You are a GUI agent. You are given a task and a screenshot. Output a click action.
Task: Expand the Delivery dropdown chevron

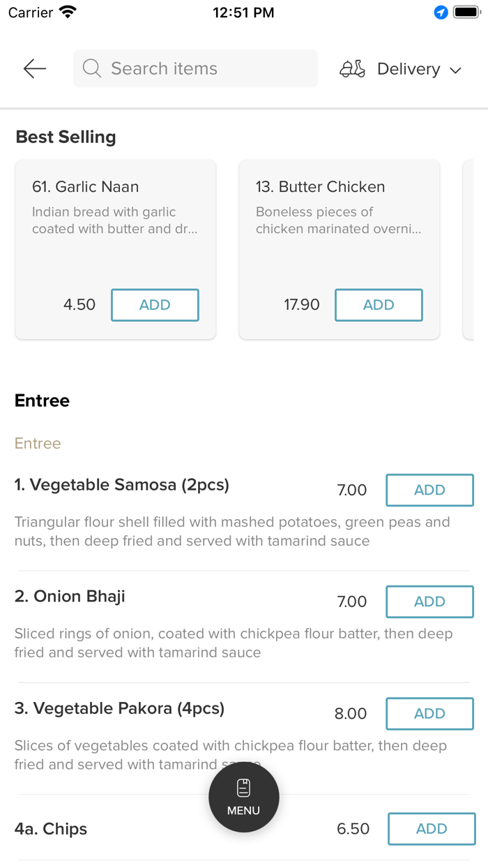pos(456,70)
